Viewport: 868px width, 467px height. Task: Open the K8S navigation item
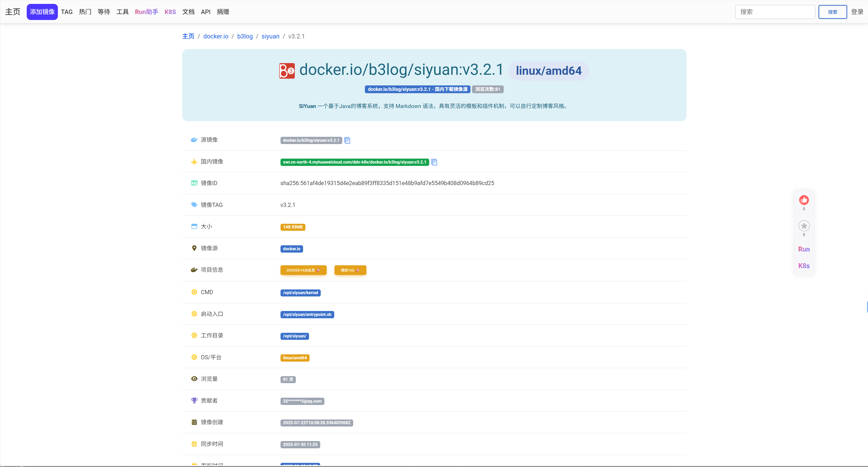click(x=170, y=12)
